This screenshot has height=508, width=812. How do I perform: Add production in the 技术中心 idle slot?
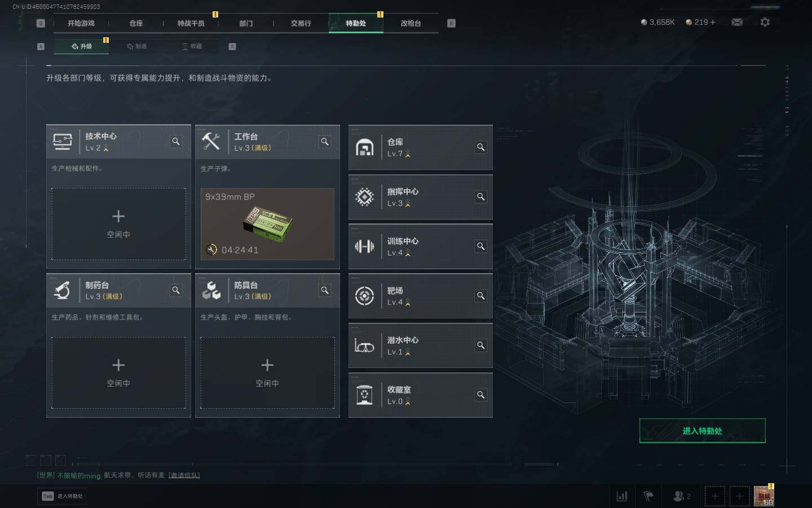[118, 224]
